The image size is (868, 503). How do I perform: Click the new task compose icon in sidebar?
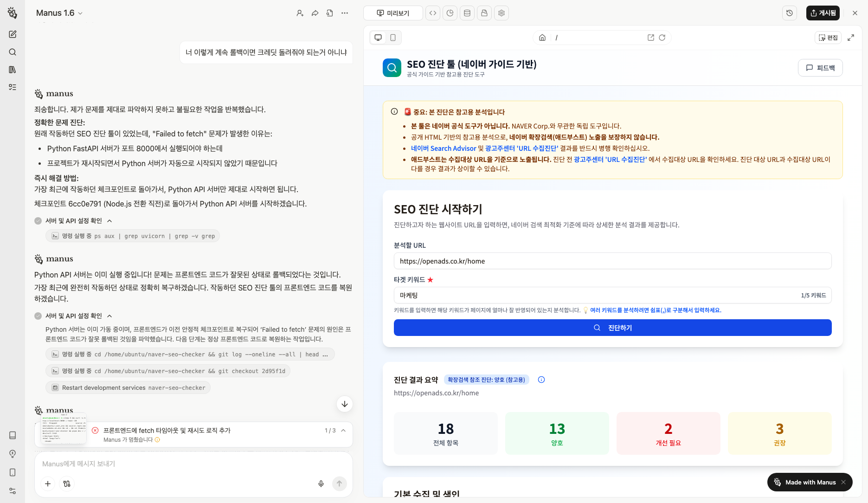point(13,34)
